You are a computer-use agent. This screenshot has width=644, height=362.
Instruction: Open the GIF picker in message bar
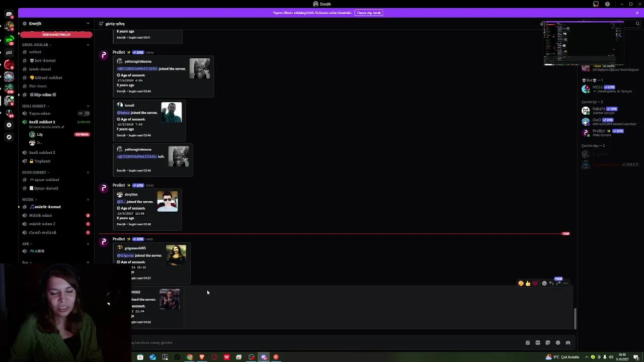point(538,343)
